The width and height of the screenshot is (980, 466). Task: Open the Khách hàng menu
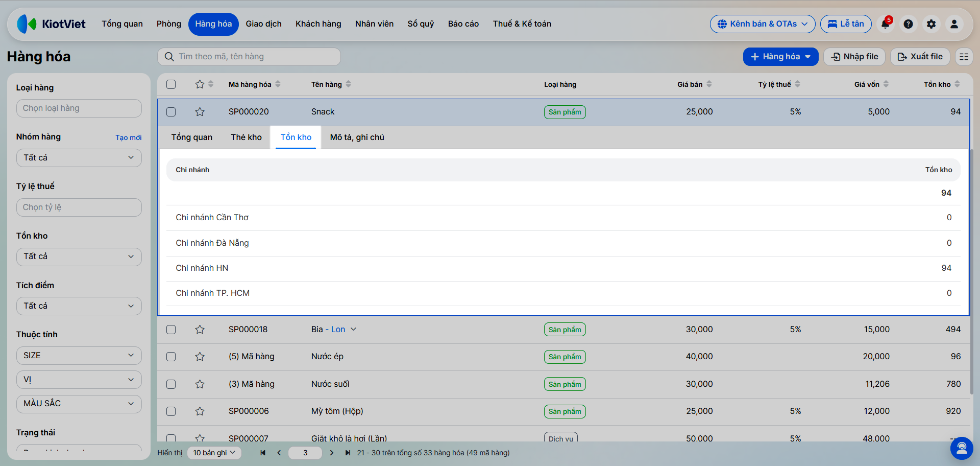(x=318, y=24)
